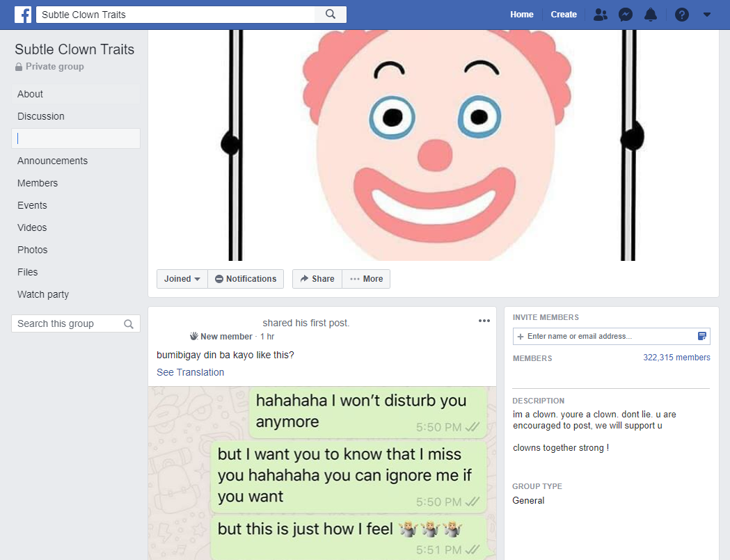Share the group
The image size is (730, 560).
pos(317,279)
